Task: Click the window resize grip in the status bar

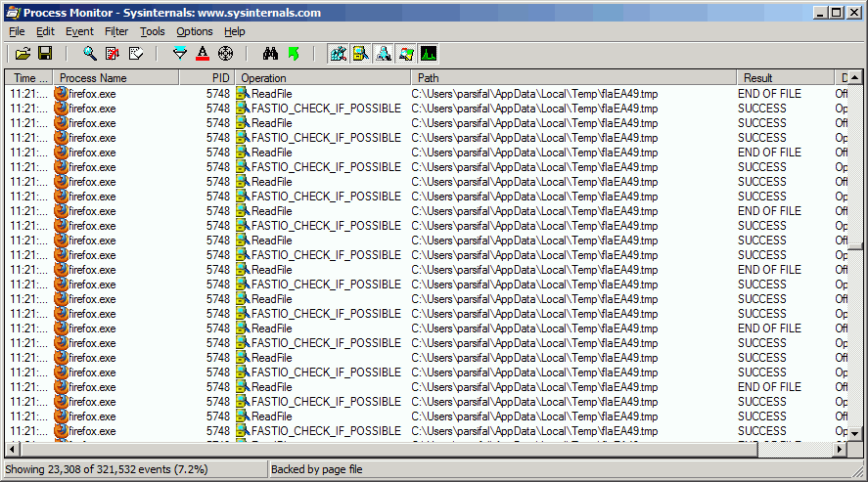Action: (x=858, y=471)
